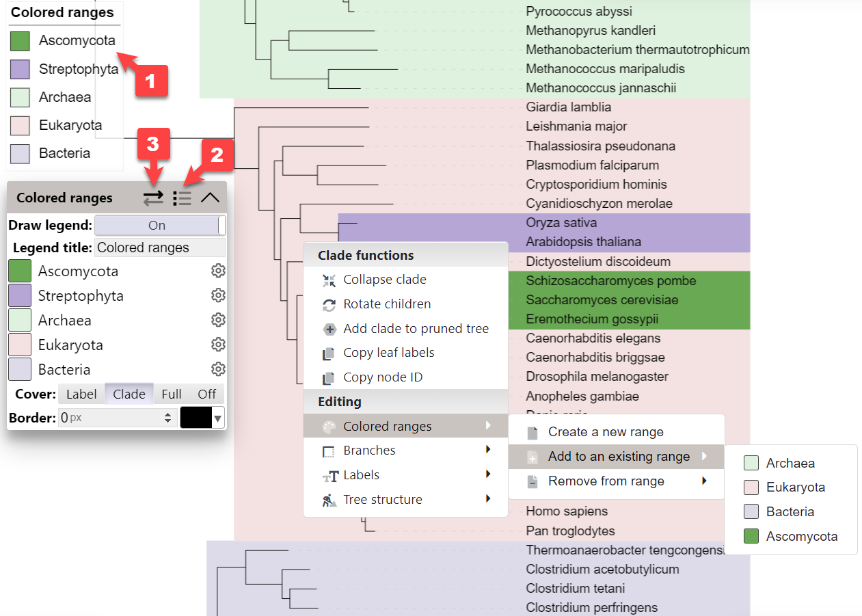Set Cover to Label
Screen dimensions: 862x616
point(81,394)
